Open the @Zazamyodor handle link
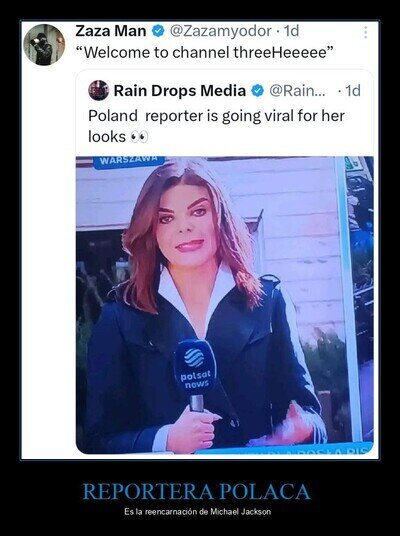This screenshot has width=400, height=536. coord(221,31)
